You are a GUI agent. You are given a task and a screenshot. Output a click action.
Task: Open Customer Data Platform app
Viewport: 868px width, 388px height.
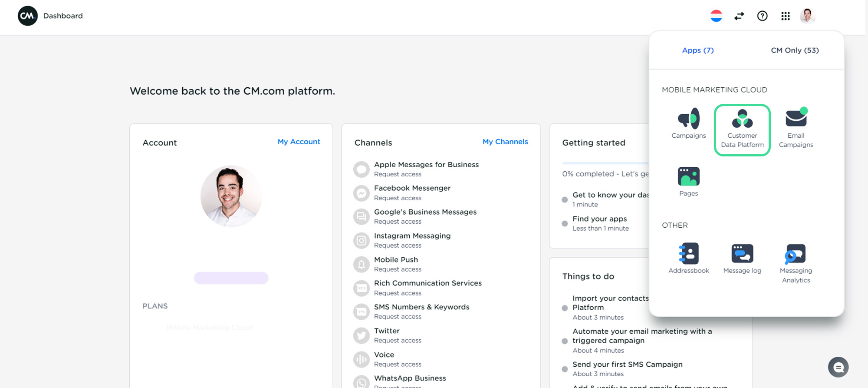click(x=742, y=129)
